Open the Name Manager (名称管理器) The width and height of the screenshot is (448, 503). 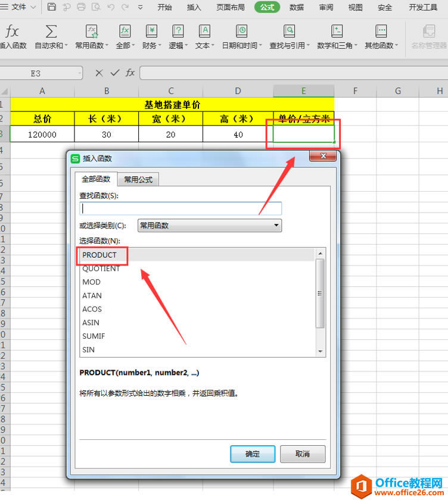click(429, 36)
